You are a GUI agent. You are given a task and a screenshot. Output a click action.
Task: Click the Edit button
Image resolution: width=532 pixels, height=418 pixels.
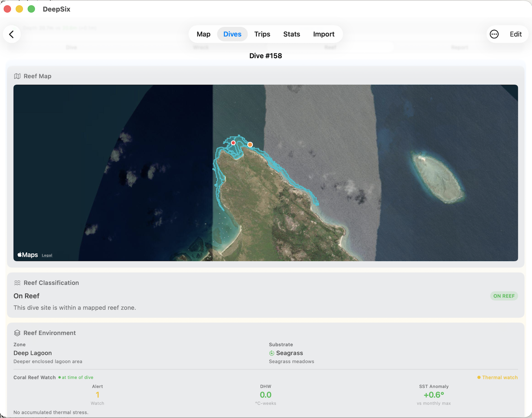pyautogui.click(x=516, y=34)
